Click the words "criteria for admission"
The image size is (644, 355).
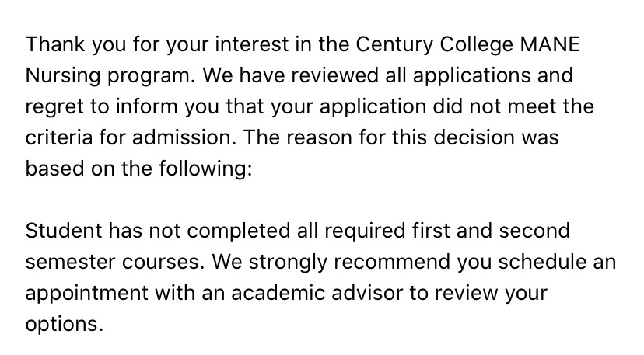tap(128, 138)
